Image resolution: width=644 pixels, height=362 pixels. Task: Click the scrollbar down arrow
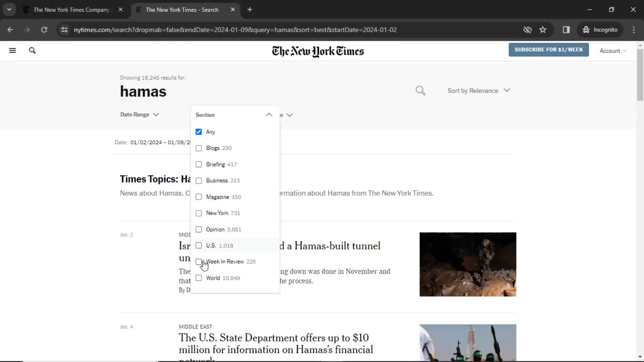(x=640, y=357)
